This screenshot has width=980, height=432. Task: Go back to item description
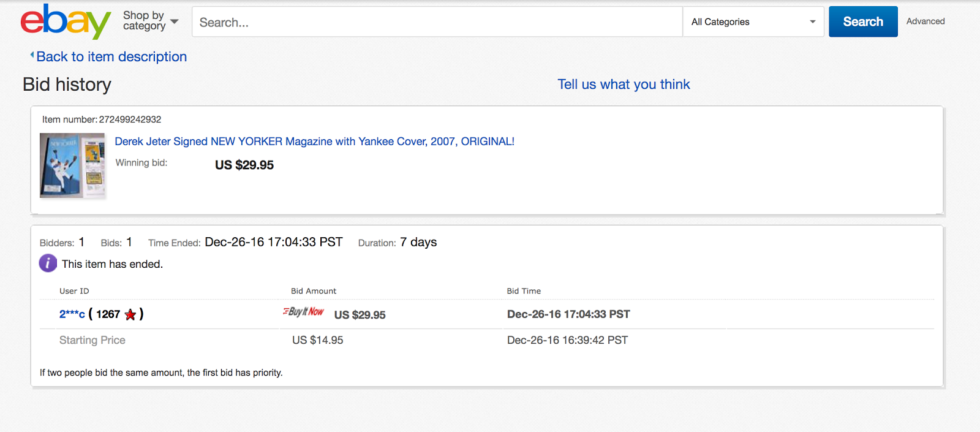click(x=111, y=57)
